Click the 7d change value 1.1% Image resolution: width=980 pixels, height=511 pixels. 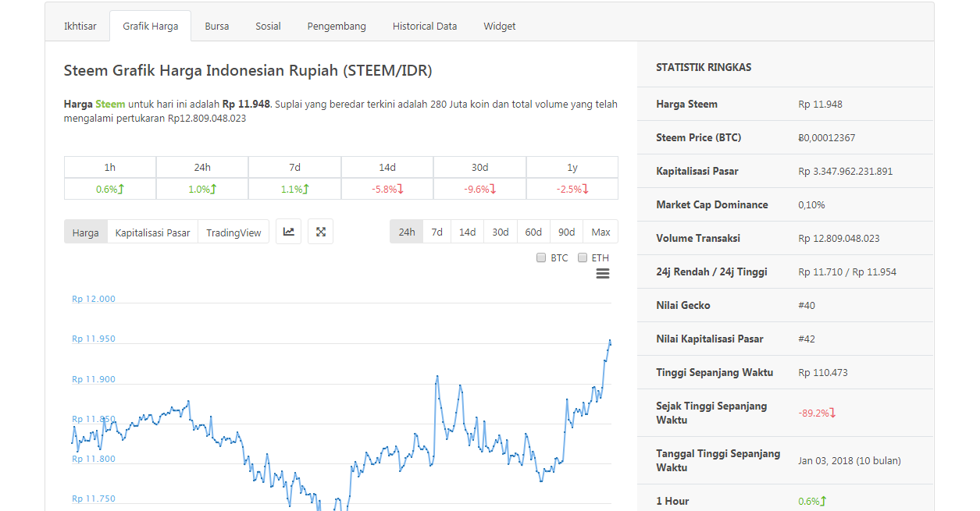tap(295, 189)
